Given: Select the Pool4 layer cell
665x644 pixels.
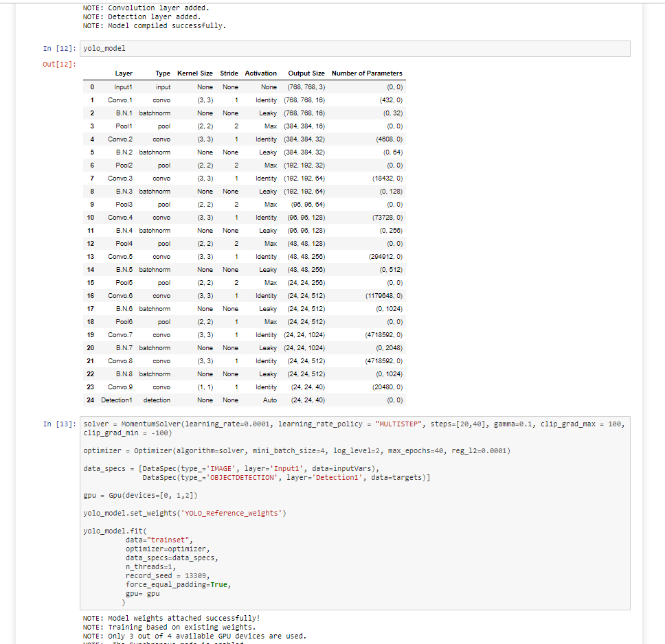Looking at the screenshot, I should [124, 244].
